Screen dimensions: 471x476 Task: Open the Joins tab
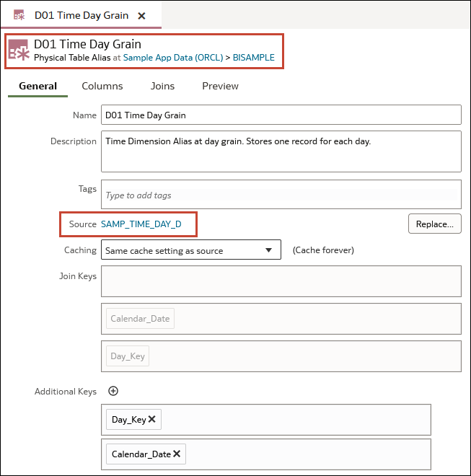click(x=162, y=87)
